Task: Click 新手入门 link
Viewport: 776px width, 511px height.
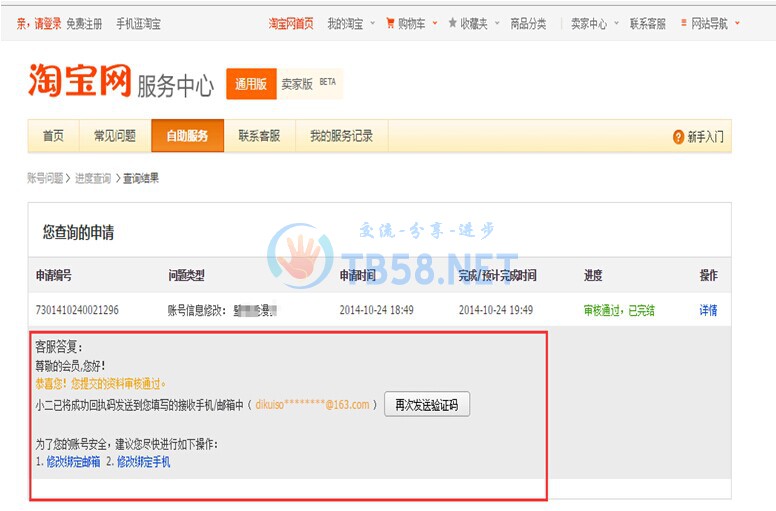Action: click(x=706, y=137)
